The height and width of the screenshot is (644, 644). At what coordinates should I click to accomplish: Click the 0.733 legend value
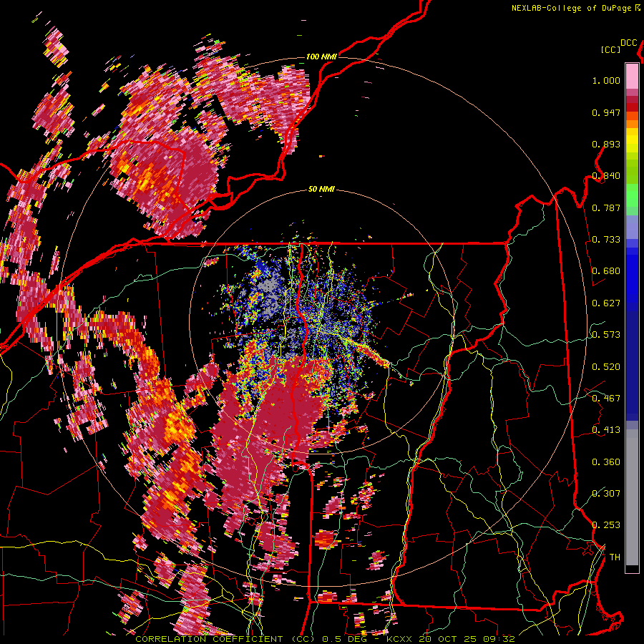[x=606, y=240]
